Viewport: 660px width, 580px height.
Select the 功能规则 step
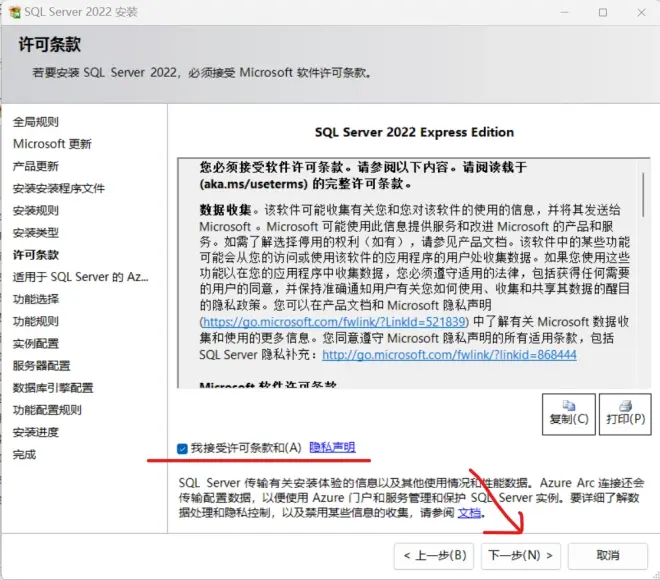point(36,322)
